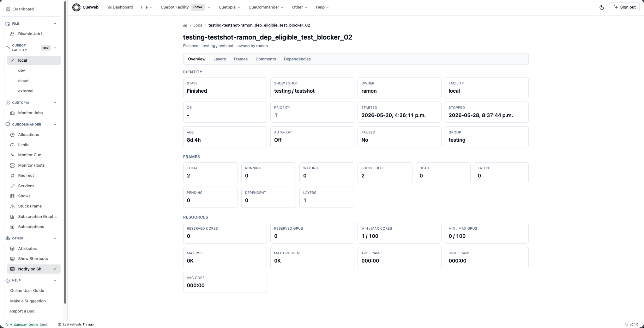644x328 pixels.
Task: Switch to the Frames tab
Action: (x=241, y=59)
